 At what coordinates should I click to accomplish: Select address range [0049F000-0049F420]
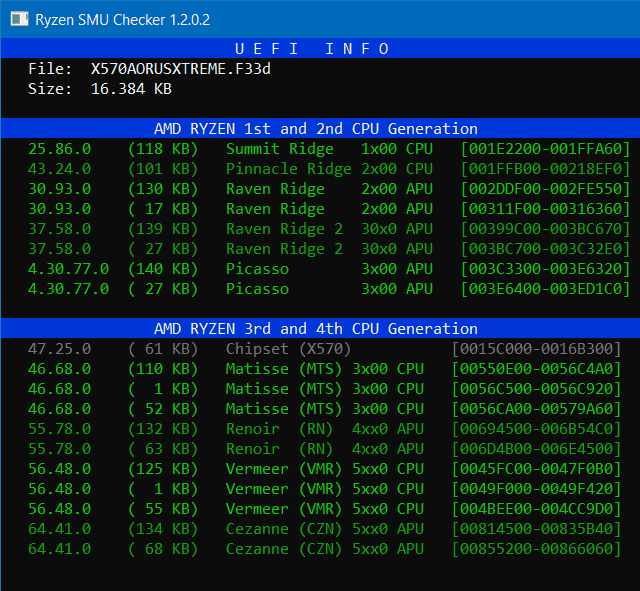coord(536,489)
